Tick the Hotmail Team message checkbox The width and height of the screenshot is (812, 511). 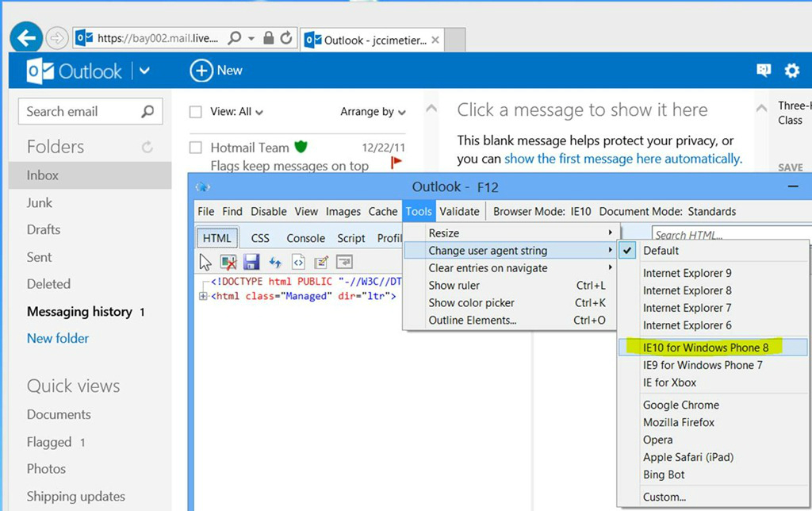(195, 148)
